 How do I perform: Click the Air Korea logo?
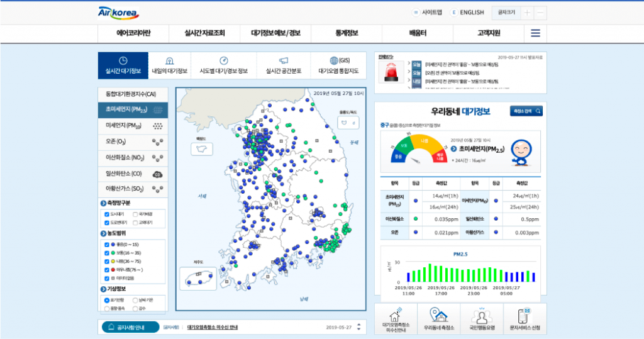pyautogui.click(x=119, y=13)
